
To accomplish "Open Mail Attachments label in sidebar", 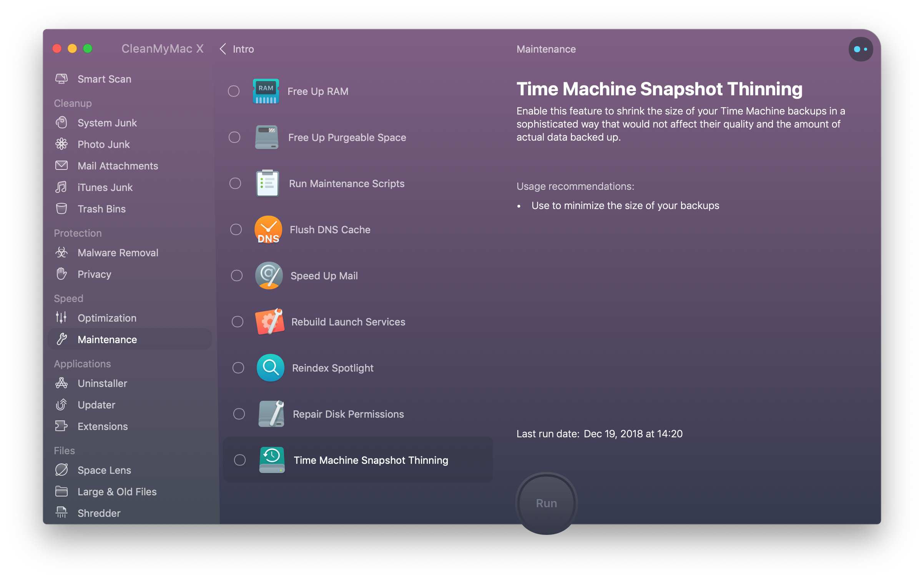I will tap(118, 166).
